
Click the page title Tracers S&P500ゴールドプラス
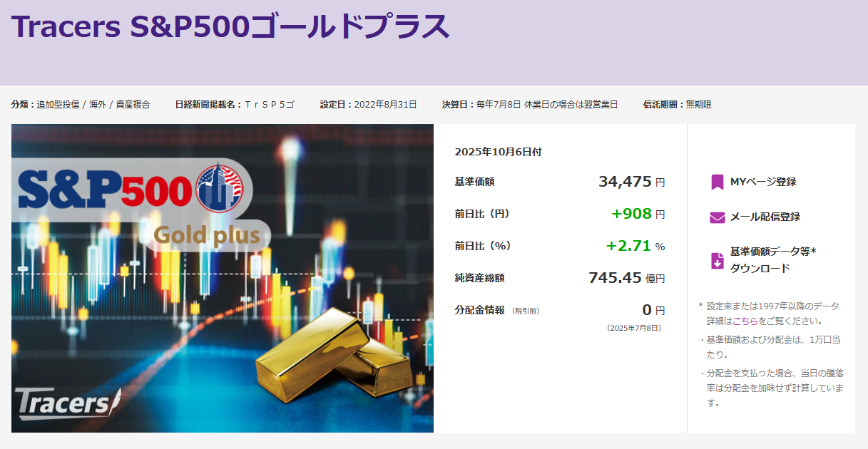point(230,26)
